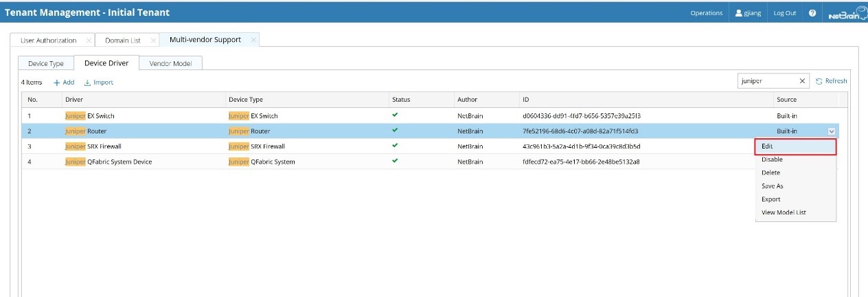Sort by the Driver column header
Viewport: 868px width, 297px height.
pos(143,100)
